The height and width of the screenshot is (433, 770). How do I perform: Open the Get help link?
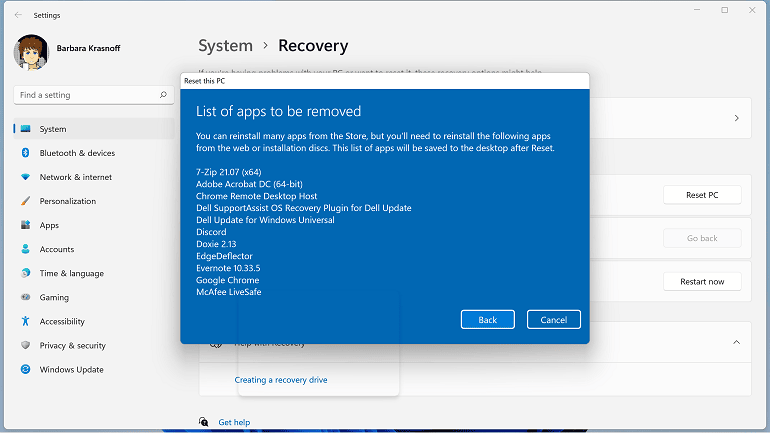[234, 422]
